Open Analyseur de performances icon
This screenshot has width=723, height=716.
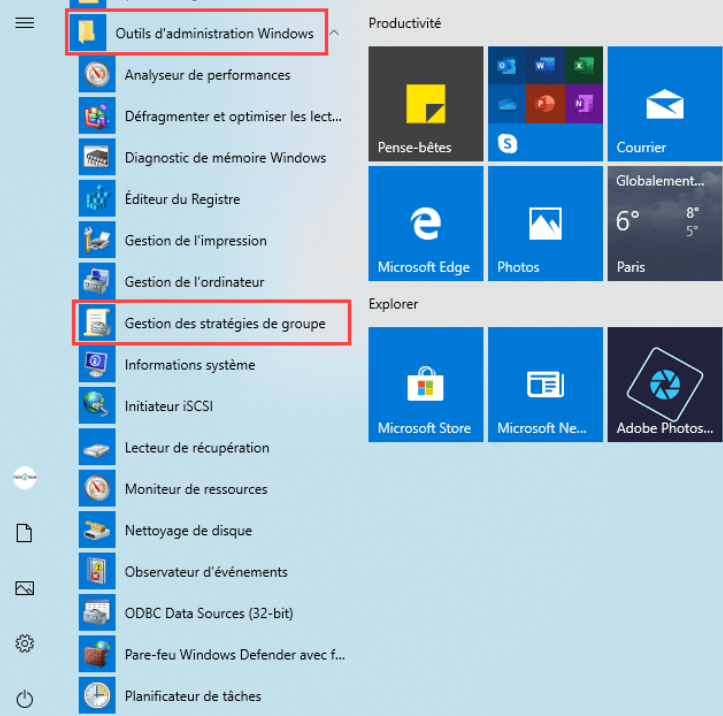[x=97, y=74]
